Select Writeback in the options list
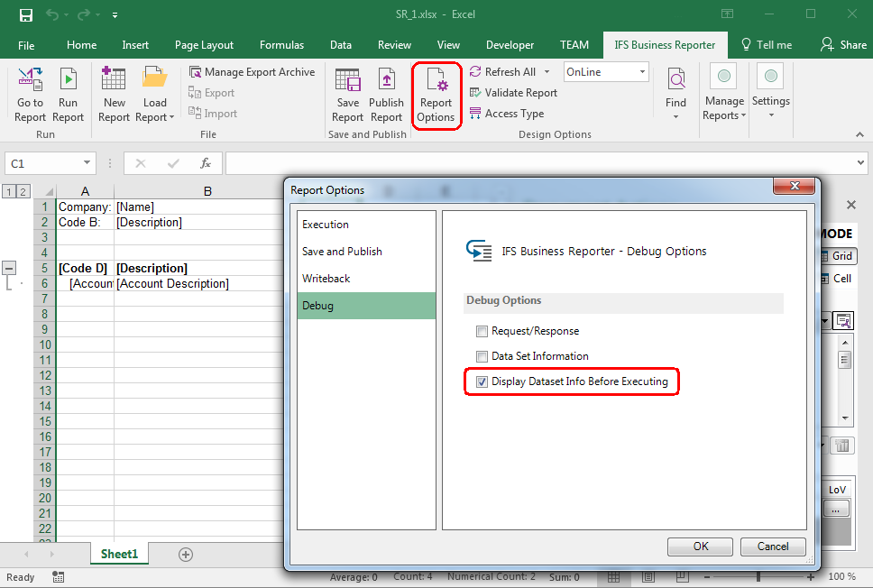 366,279
